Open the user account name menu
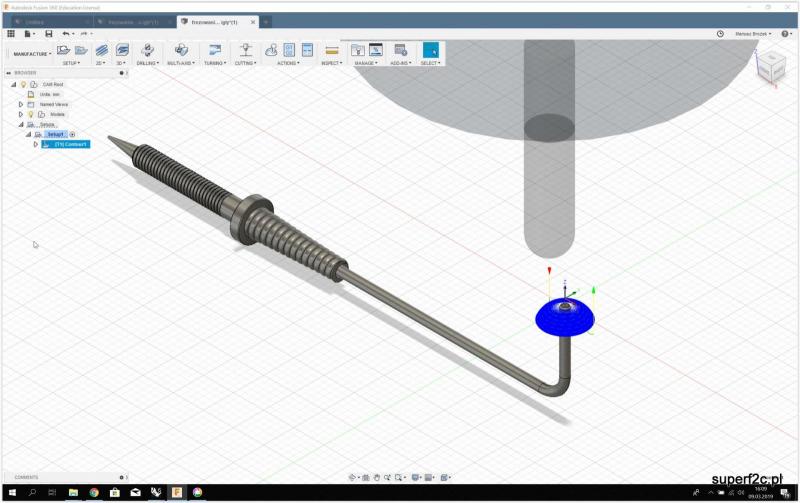 pyautogui.click(x=752, y=34)
